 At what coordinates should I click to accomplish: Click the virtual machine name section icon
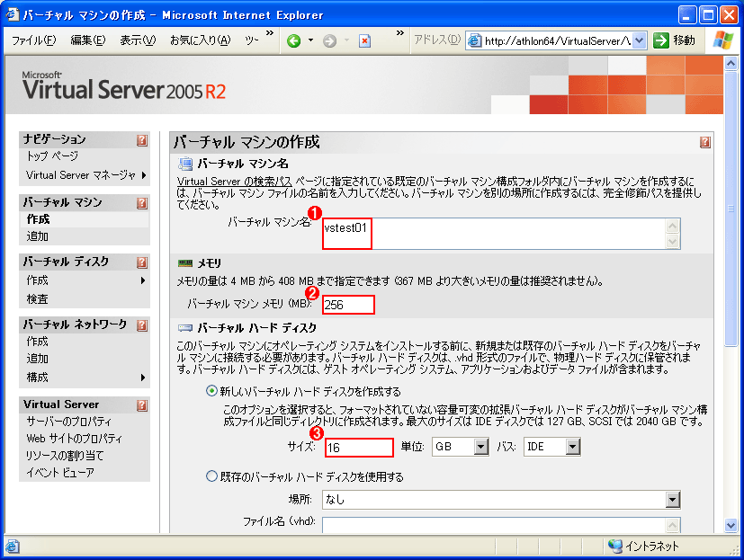(x=185, y=164)
